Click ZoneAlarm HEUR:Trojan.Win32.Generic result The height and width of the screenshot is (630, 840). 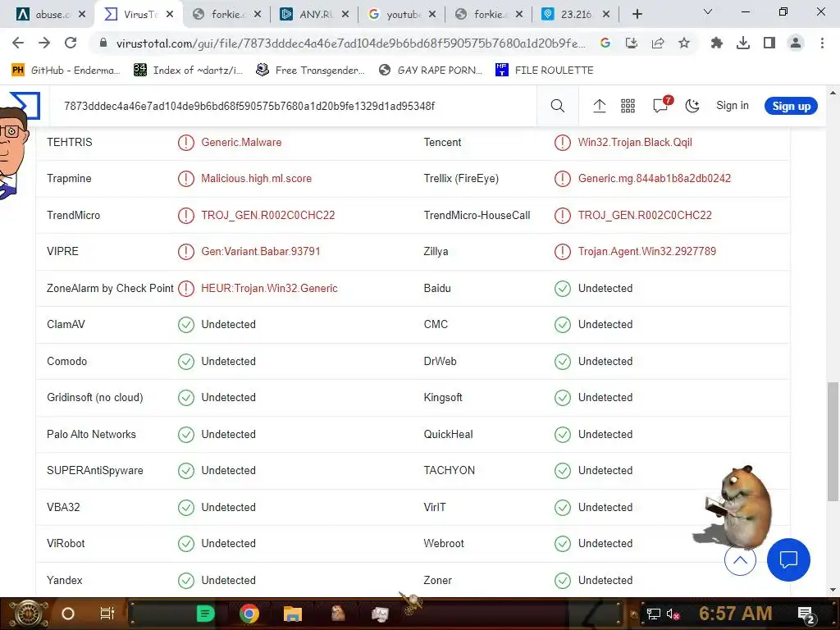269,288
